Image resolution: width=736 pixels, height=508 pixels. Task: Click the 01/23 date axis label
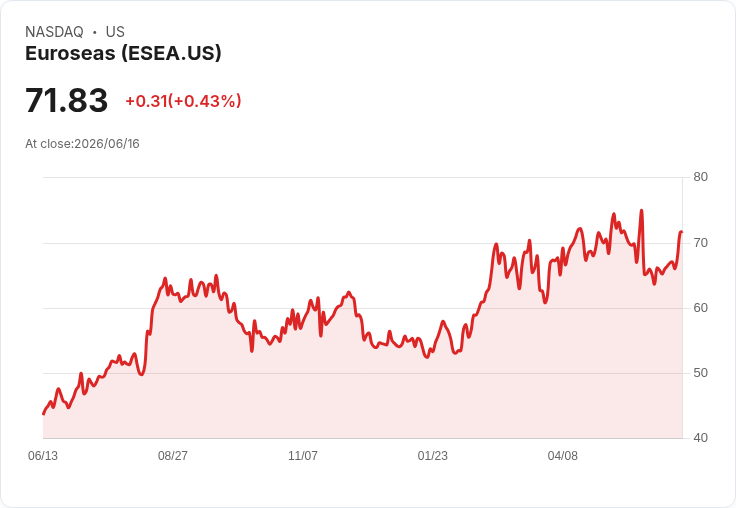432,455
